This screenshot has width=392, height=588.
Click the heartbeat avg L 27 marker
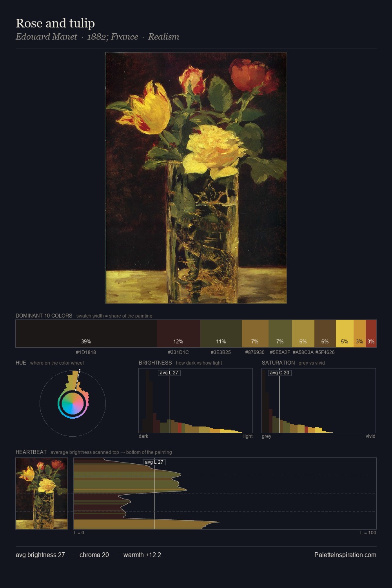pos(154,462)
